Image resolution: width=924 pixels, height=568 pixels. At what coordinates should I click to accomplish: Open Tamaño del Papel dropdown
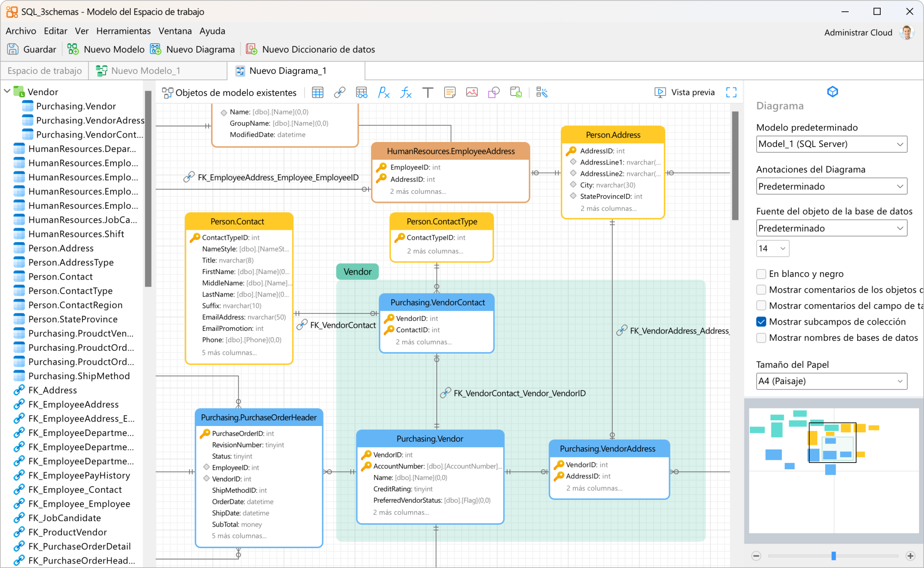coord(832,381)
